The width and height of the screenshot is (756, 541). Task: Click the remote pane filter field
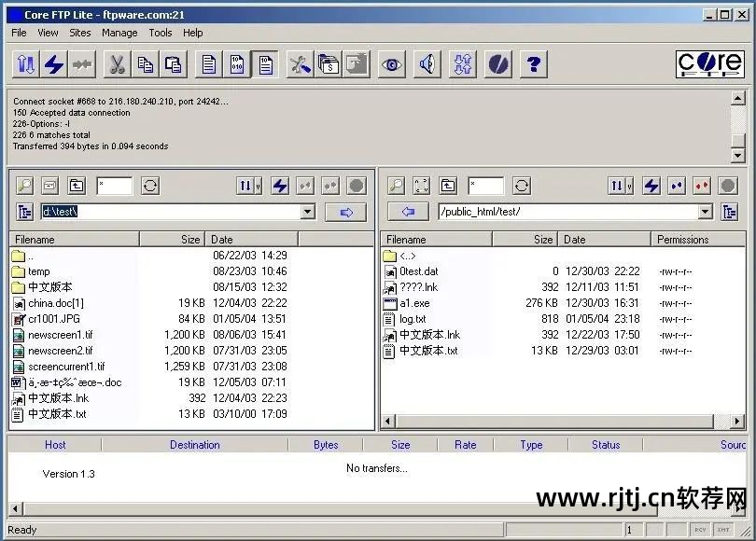tap(485, 186)
